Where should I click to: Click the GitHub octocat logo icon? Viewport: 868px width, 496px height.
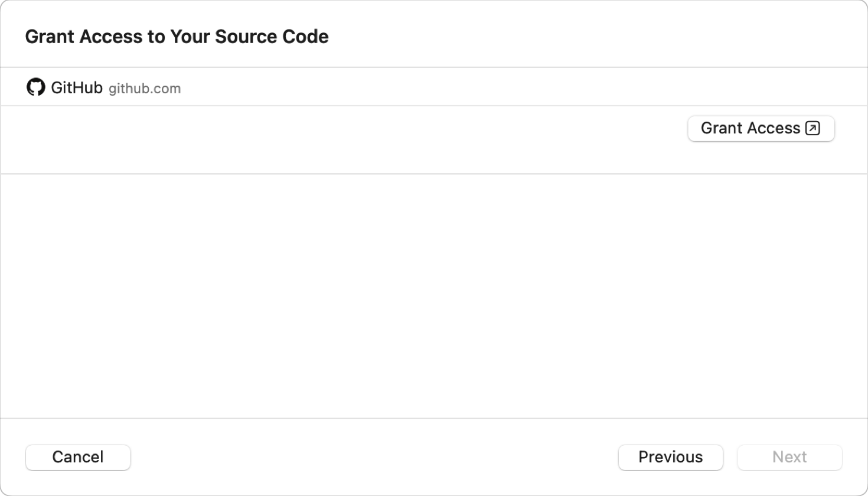coord(36,87)
